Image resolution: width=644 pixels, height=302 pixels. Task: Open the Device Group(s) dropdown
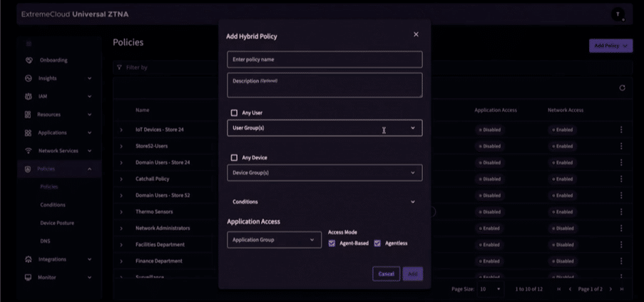324,173
